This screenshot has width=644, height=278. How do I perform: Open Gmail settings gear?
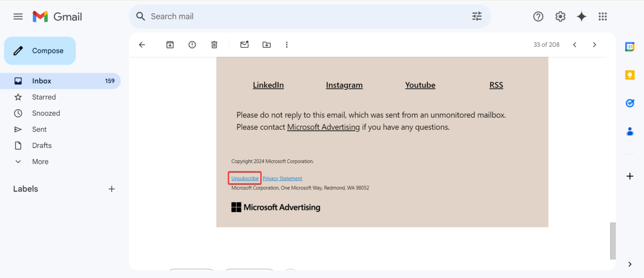pos(560,16)
